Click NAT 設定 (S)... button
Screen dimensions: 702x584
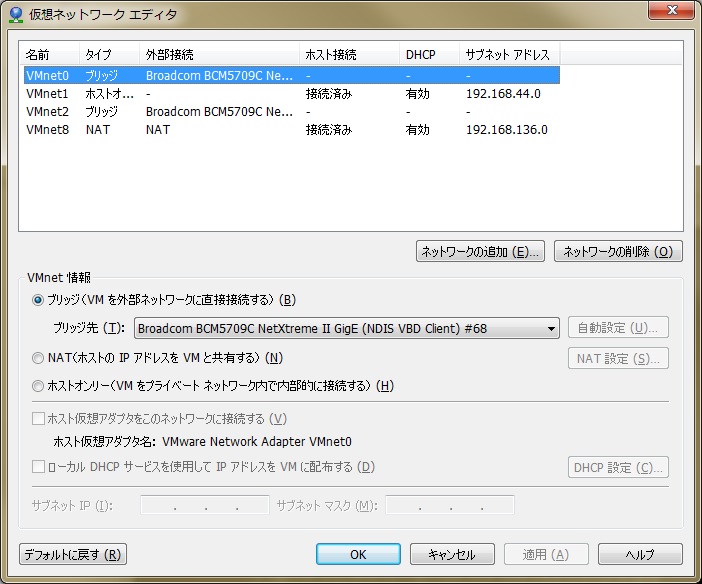tap(618, 358)
